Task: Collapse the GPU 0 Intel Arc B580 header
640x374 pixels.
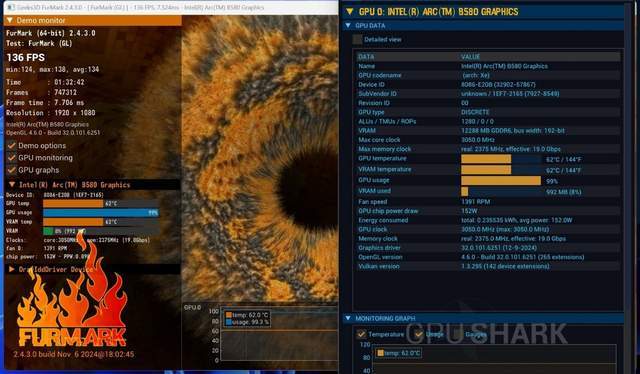Action: pyautogui.click(x=350, y=11)
